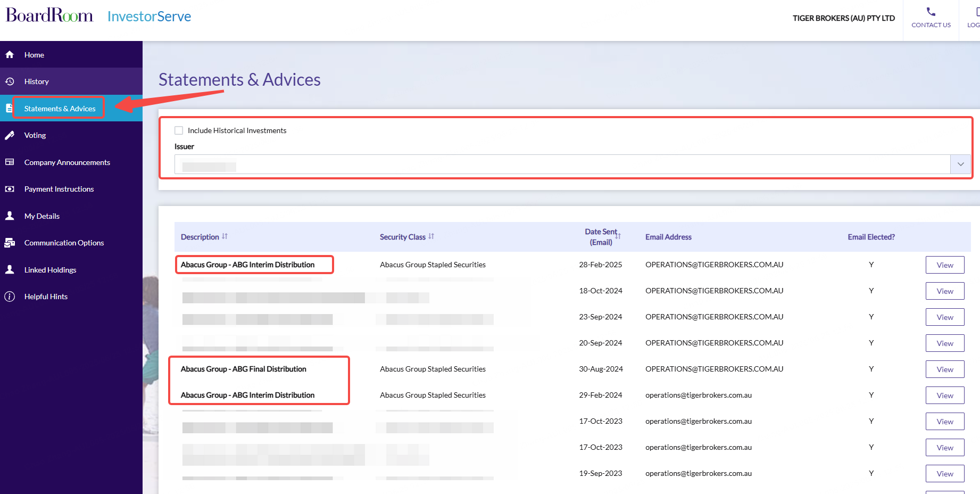Click the History clock icon
The image size is (980, 494).
tap(10, 81)
